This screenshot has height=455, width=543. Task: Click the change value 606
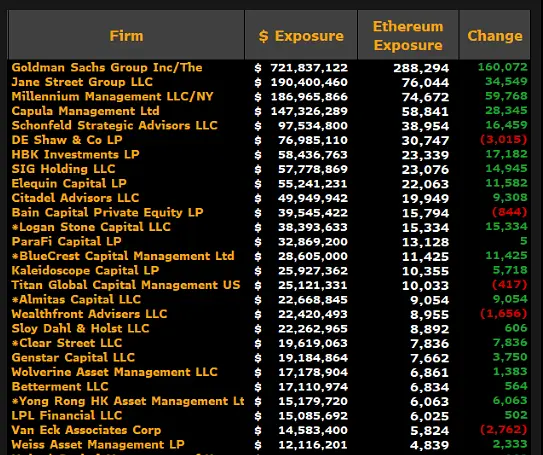516,328
